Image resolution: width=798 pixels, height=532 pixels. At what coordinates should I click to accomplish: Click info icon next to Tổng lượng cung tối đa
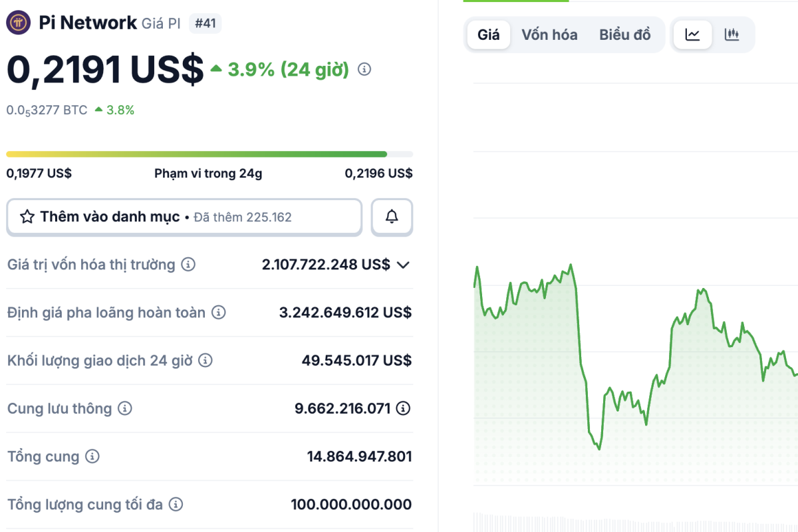(176, 505)
